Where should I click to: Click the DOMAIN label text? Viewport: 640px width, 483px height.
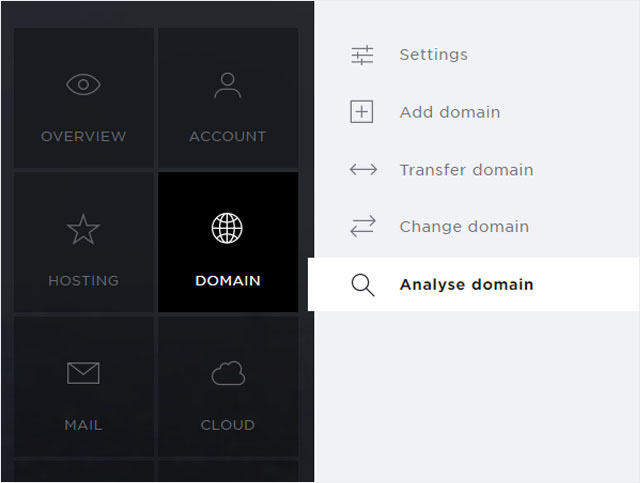point(228,280)
